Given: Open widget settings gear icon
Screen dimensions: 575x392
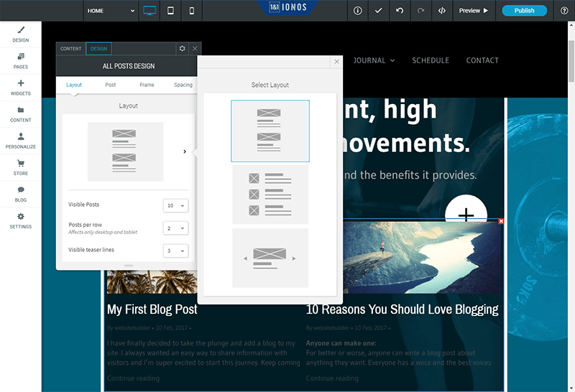Looking at the screenshot, I should [x=182, y=48].
